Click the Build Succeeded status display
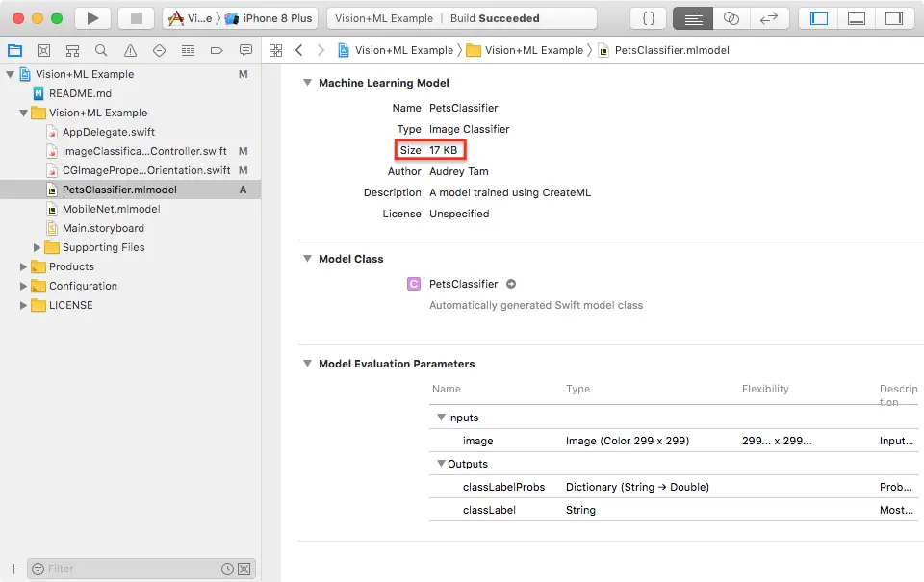 pos(461,18)
